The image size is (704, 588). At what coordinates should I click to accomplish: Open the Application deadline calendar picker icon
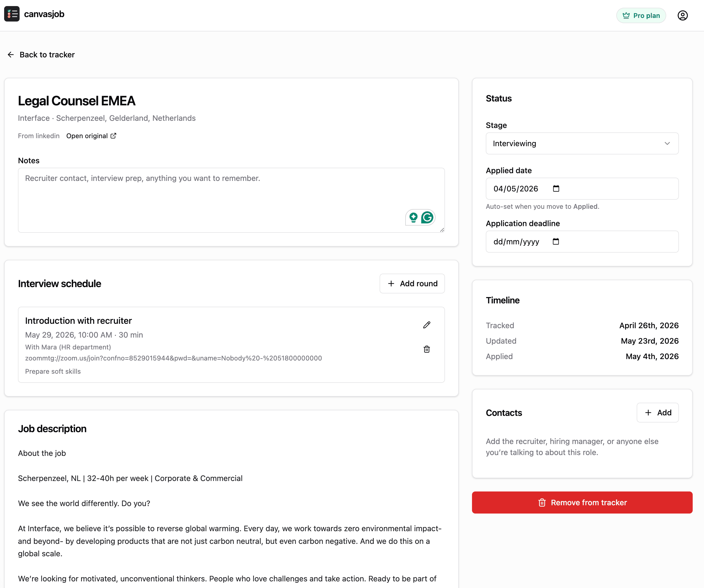click(556, 241)
